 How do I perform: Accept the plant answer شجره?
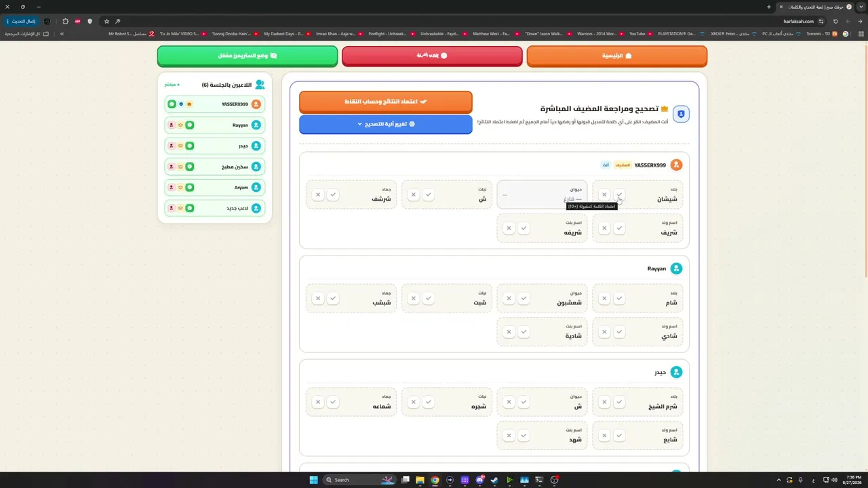[x=428, y=402]
